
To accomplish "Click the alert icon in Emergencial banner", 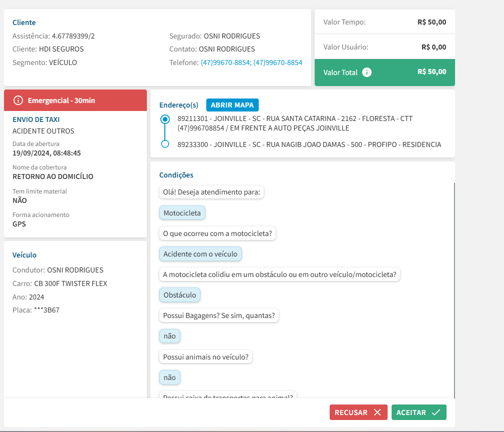I will pyautogui.click(x=18, y=100).
